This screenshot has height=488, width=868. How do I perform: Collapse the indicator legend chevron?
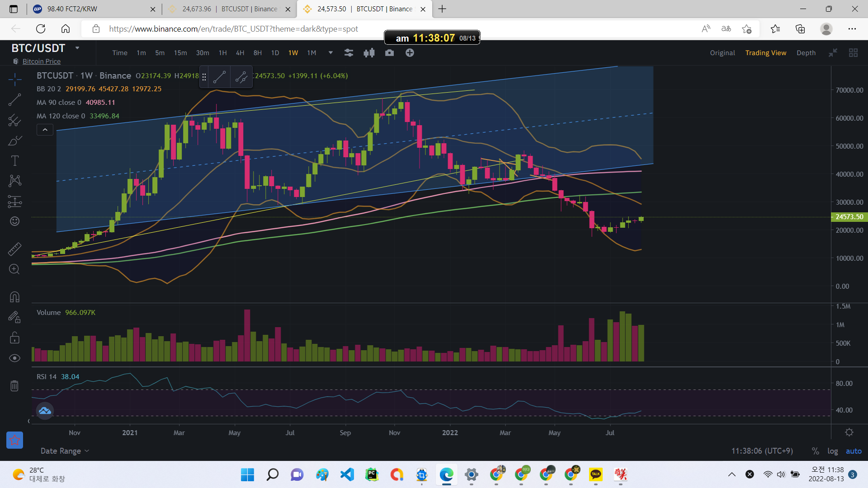point(45,130)
